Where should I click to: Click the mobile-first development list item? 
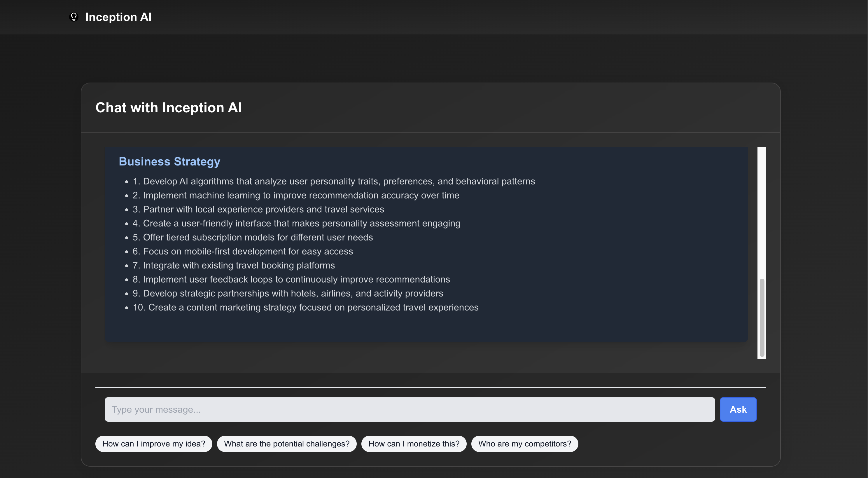(x=243, y=251)
